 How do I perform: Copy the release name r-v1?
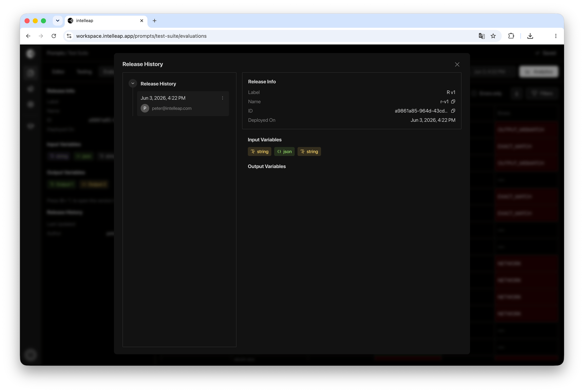(453, 101)
